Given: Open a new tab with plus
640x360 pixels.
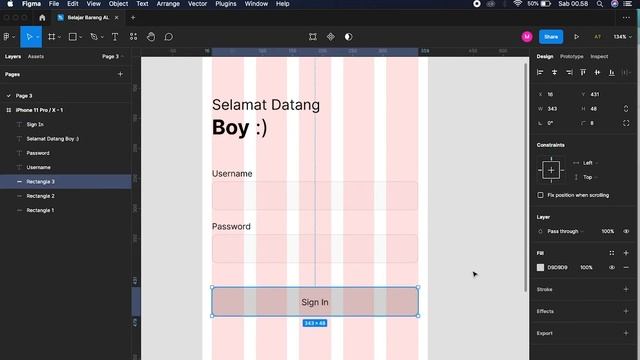Looking at the screenshot, I should [x=133, y=18].
